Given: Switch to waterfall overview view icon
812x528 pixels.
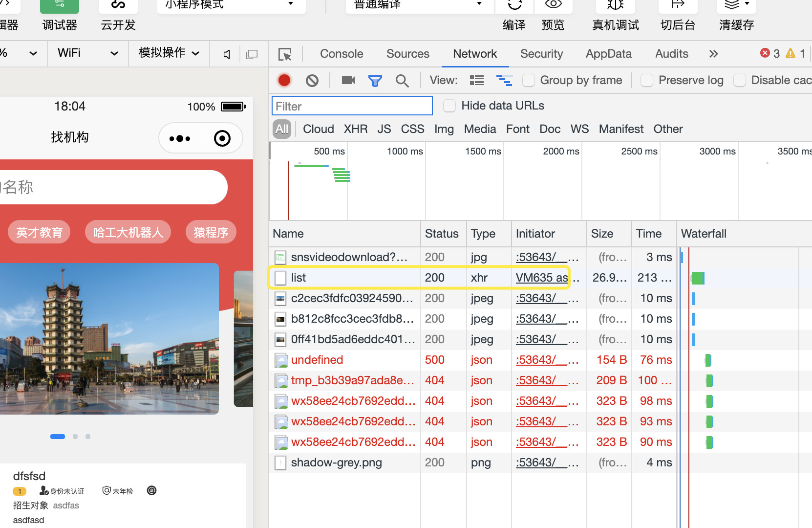Looking at the screenshot, I should 504,80.
